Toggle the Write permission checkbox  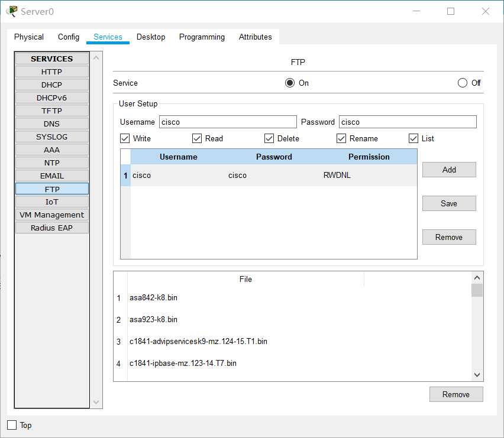pos(125,138)
